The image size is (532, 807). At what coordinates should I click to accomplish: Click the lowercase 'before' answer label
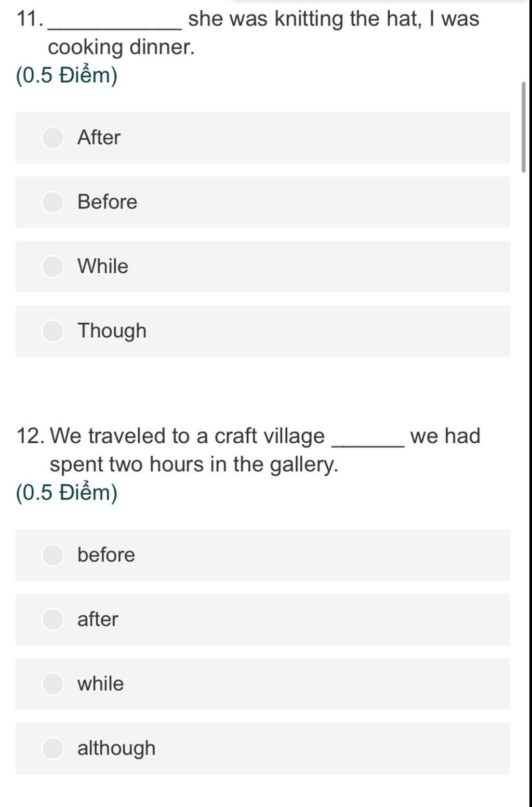pyautogui.click(x=106, y=555)
